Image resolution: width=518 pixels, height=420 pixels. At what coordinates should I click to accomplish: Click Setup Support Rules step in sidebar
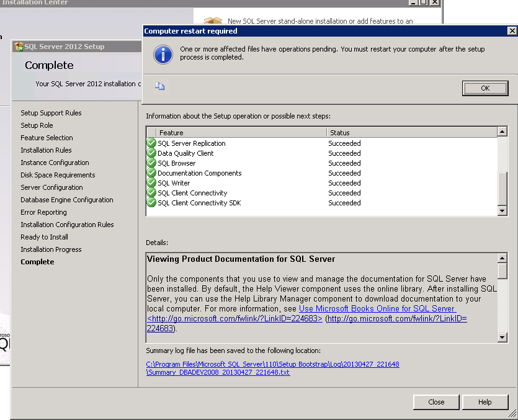(x=51, y=113)
